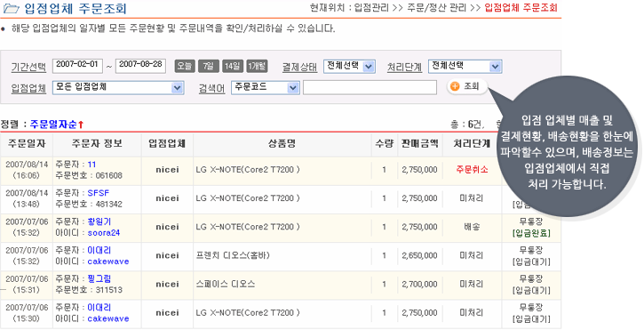
Task: Click the 판매금액 column header
Action: click(420, 143)
